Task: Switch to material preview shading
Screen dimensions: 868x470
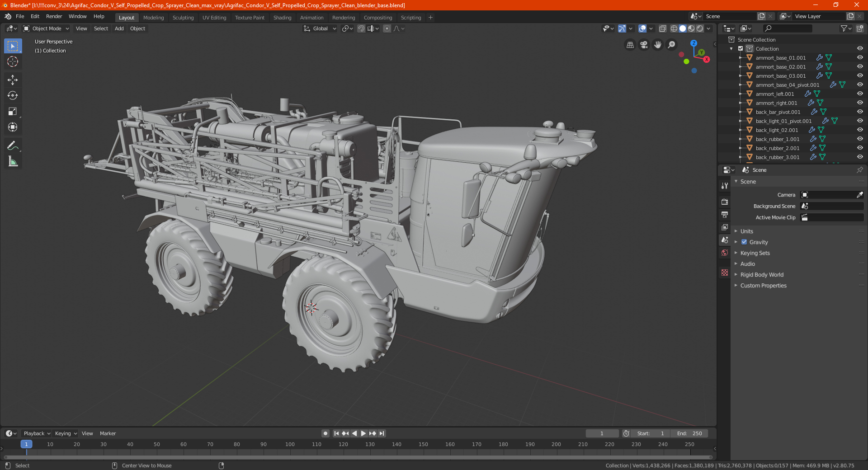Action: [691, 28]
